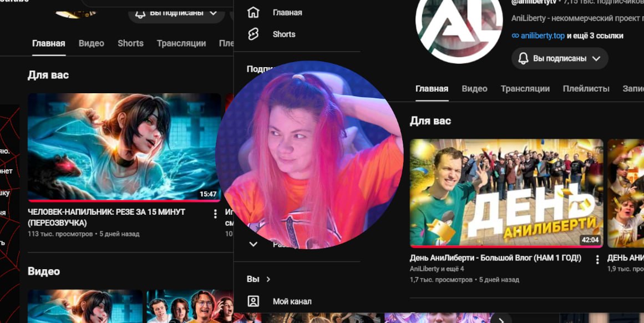Switch to Shorts tab on left channel

point(130,43)
